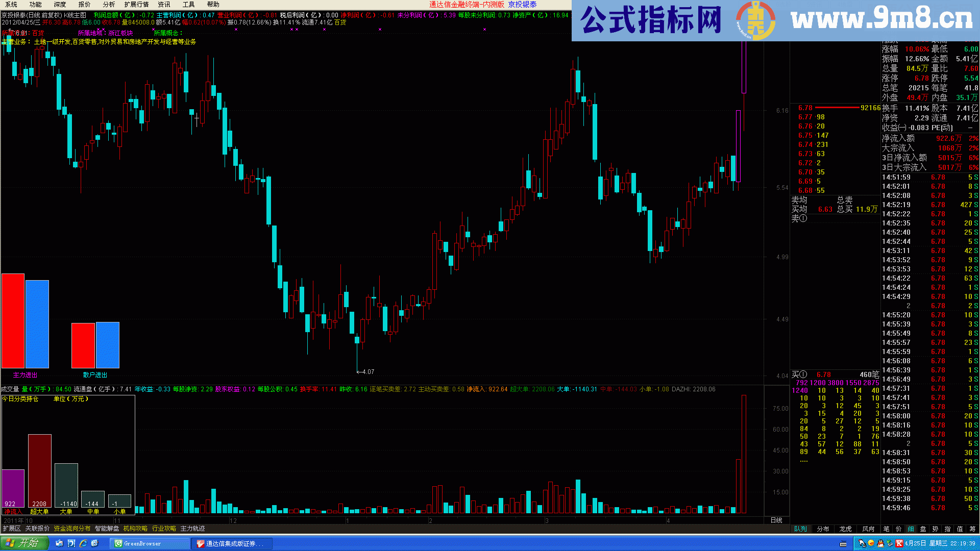The width and height of the screenshot is (980, 551).
Task: Select the 龙虎 tab in right panel
Action: pyautogui.click(x=845, y=529)
